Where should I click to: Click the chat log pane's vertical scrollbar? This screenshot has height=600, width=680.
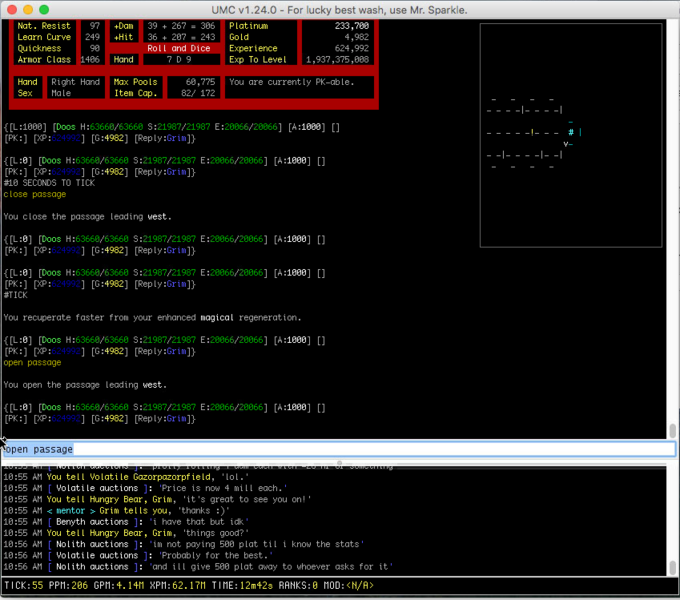[672, 520]
